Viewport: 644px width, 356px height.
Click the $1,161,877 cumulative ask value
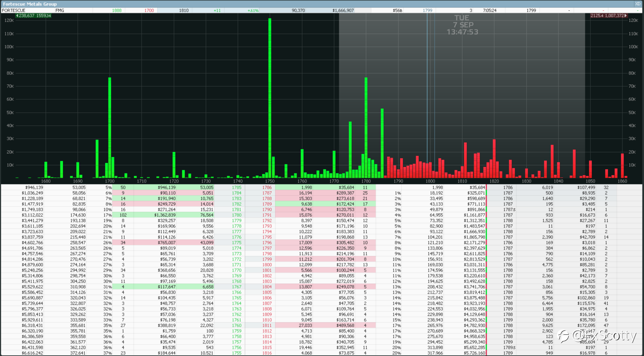(x=474, y=215)
